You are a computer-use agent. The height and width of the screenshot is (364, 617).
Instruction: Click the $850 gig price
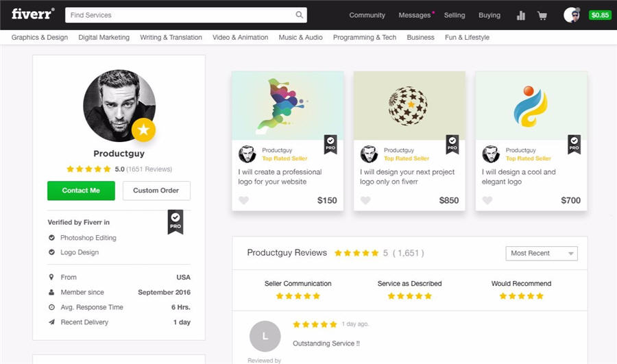point(449,200)
